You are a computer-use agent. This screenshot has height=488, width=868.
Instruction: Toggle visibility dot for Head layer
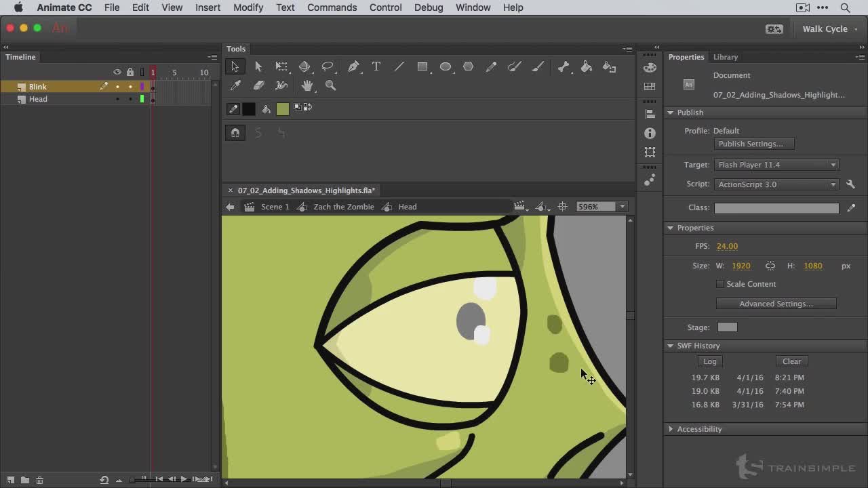[117, 99]
